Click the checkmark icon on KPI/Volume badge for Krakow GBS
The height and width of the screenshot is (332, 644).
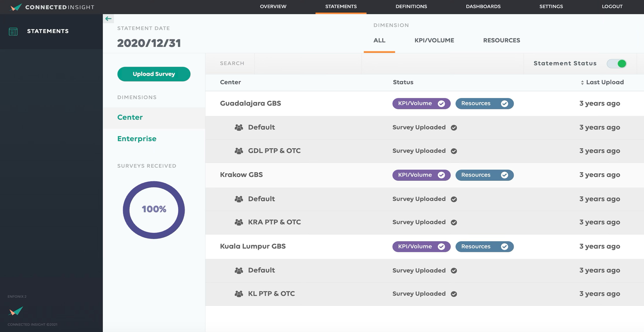(441, 175)
